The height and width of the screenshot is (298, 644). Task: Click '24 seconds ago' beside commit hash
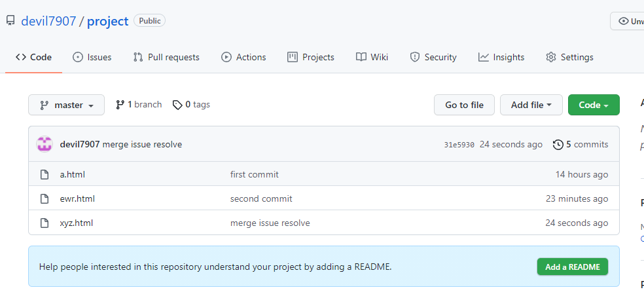511,145
